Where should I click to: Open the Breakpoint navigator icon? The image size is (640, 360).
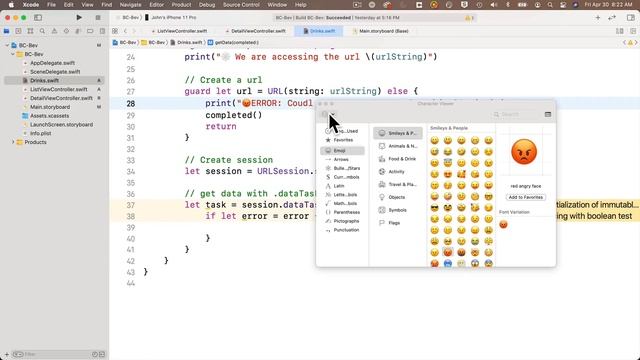[x=90, y=31]
